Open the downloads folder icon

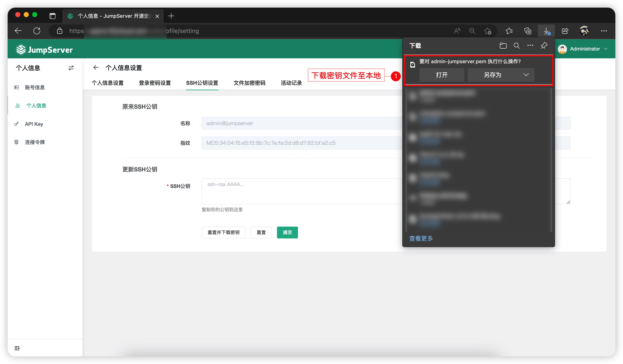[x=503, y=45]
